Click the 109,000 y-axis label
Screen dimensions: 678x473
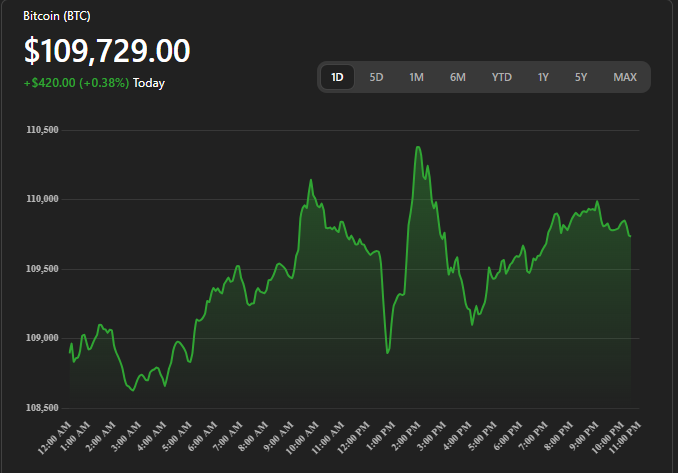click(42, 338)
